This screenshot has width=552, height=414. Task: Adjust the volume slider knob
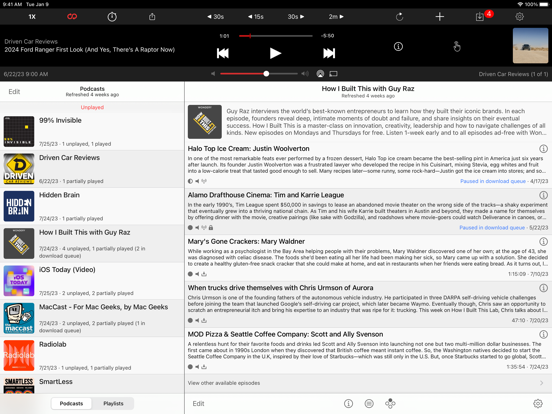coord(266,74)
